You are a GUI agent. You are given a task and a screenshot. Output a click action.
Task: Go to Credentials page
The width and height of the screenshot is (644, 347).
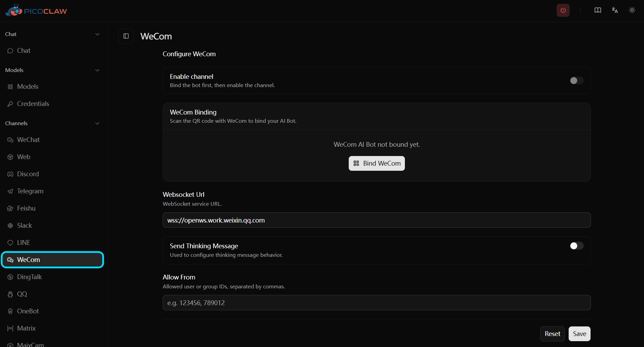(53, 104)
